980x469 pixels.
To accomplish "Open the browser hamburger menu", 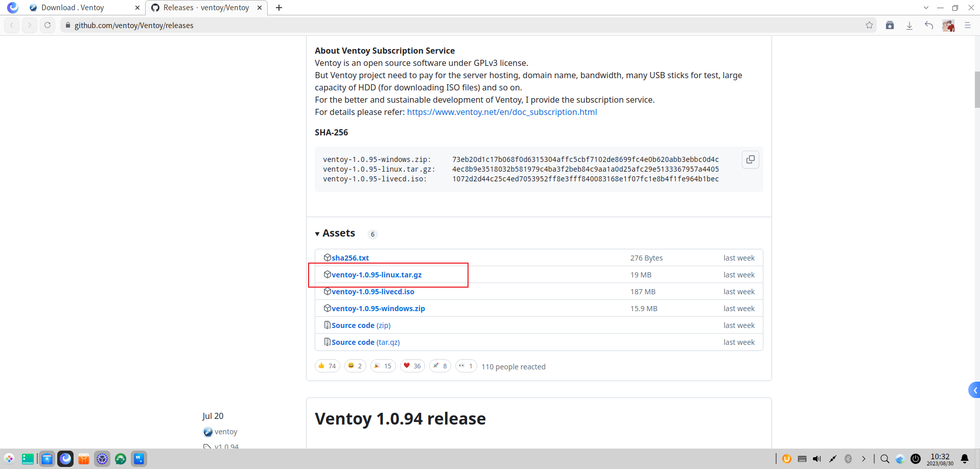I will [967, 25].
